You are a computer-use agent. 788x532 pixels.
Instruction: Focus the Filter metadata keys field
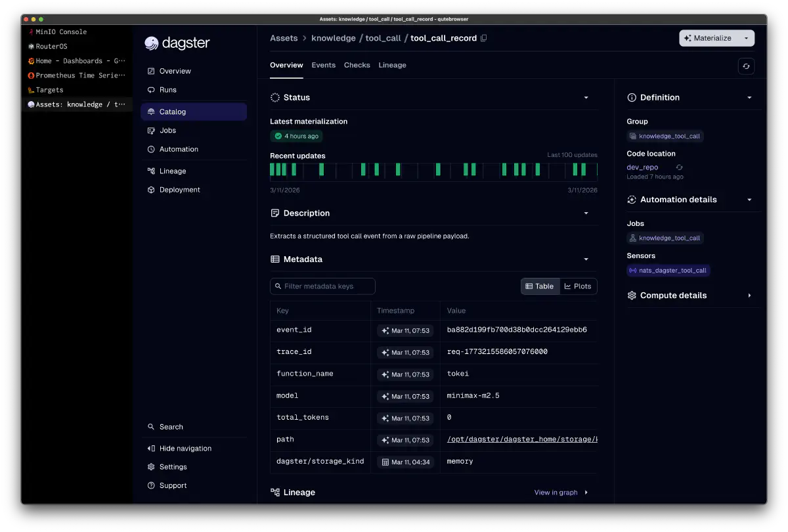point(322,286)
